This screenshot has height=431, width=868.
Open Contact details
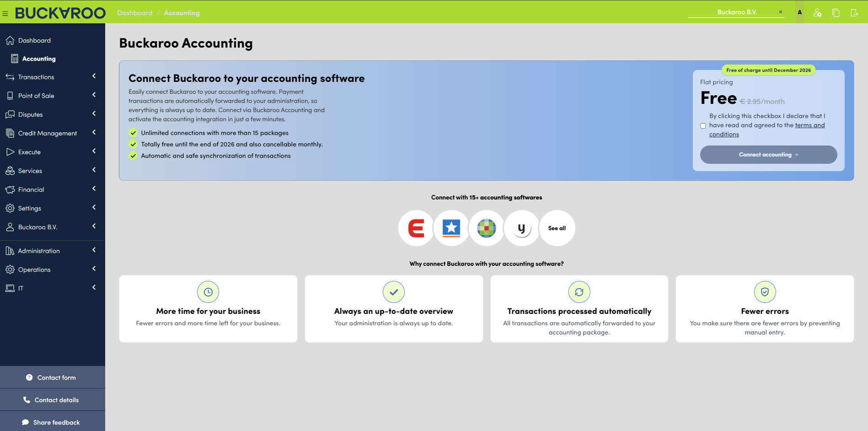tap(53, 400)
